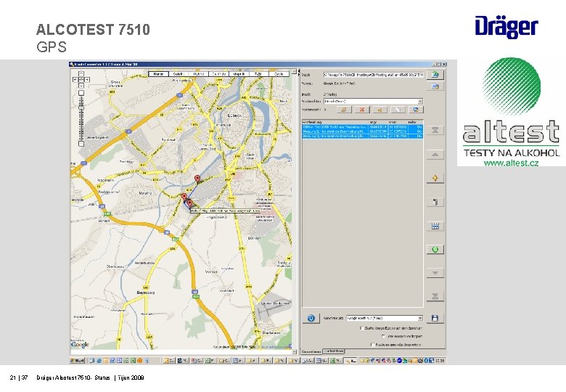Click the blue folder icon below the open file button
The image size is (566, 392).
coord(435,86)
